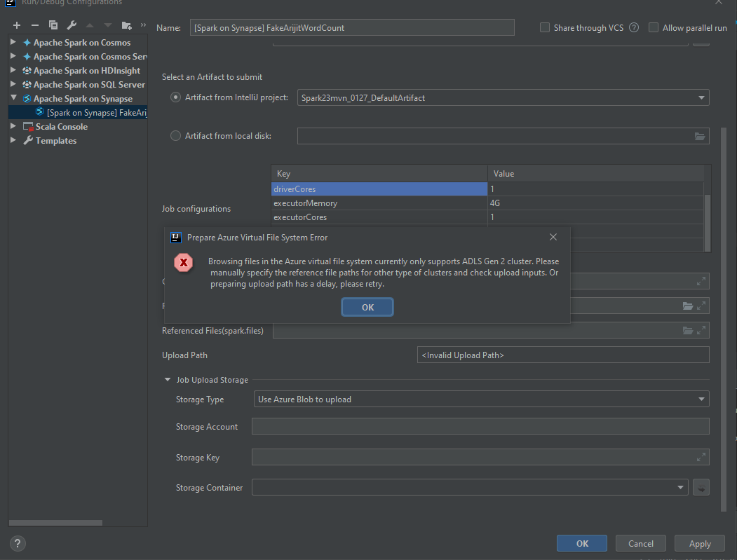Refresh the Storage Container list
Screen dimensions: 737x560
click(701, 488)
